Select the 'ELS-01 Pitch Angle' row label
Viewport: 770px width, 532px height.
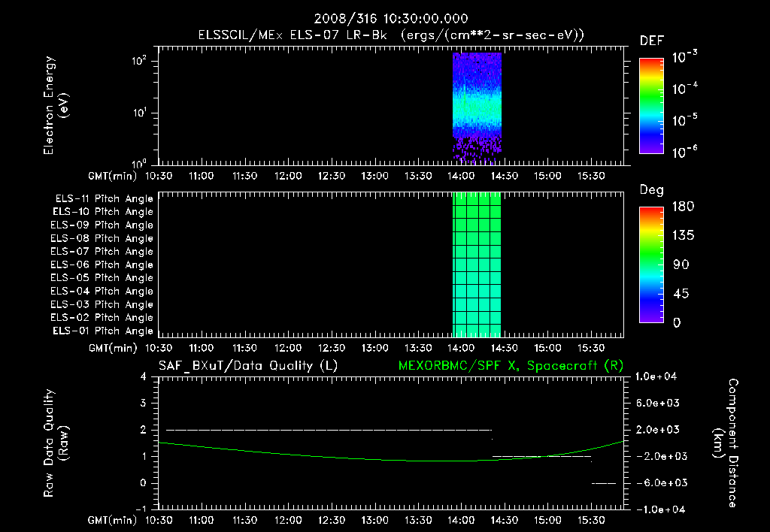[x=102, y=331]
